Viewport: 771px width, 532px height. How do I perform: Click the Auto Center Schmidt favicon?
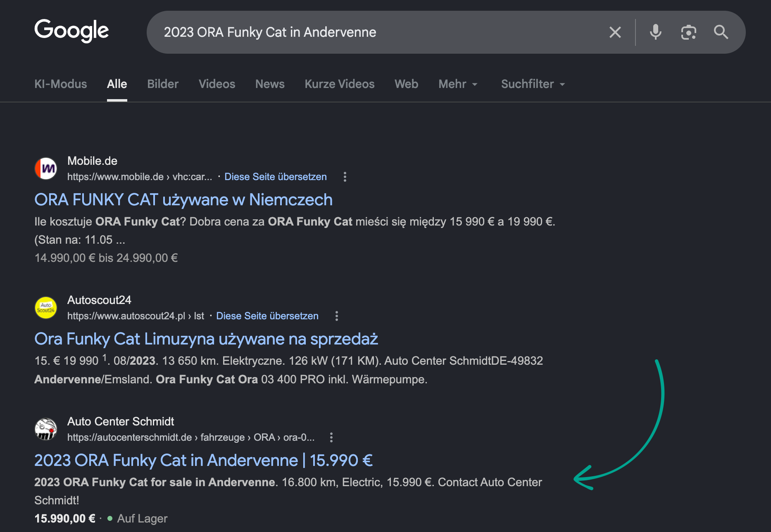pos(46,429)
